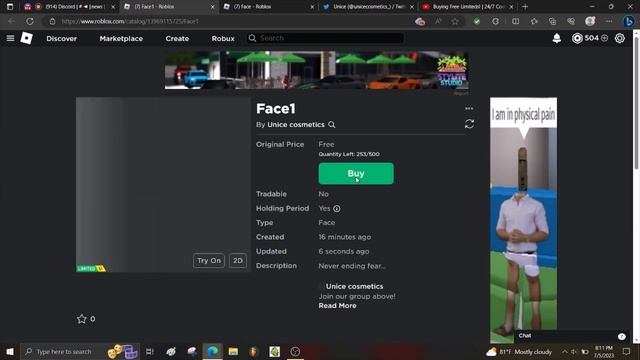This screenshot has height=360, width=640.
Task: Click the top banner advertisement
Action: point(316,70)
